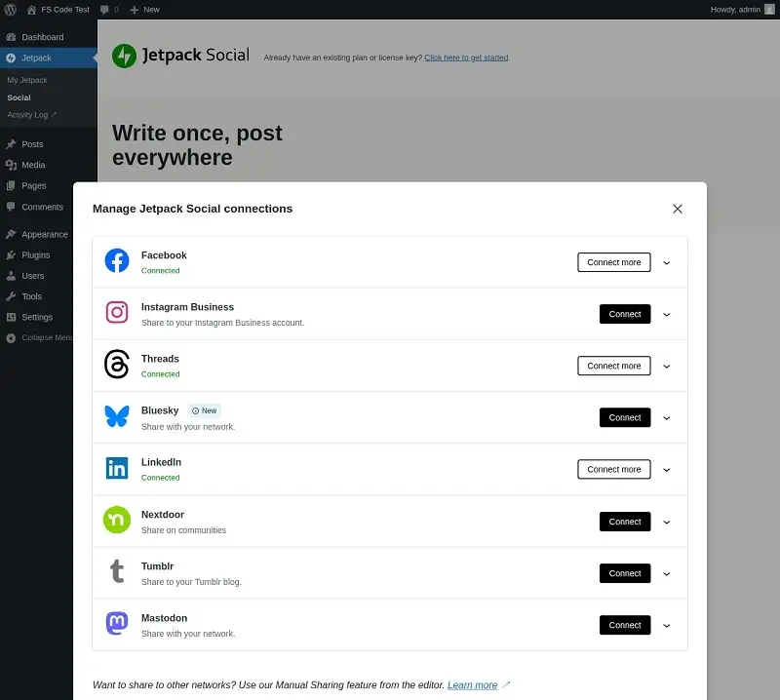780x700 pixels.
Task: Expand the Mastodon row
Action: pyautogui.click(x=667, y=625)
